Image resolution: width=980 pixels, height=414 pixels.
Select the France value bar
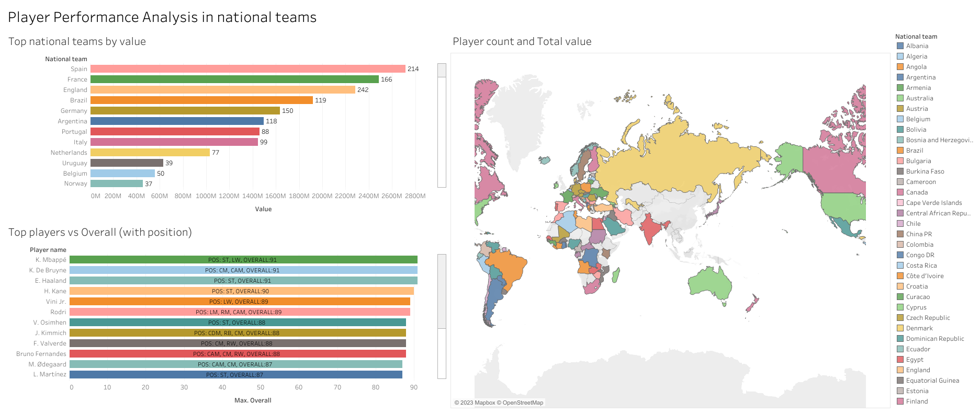[234, 79]
